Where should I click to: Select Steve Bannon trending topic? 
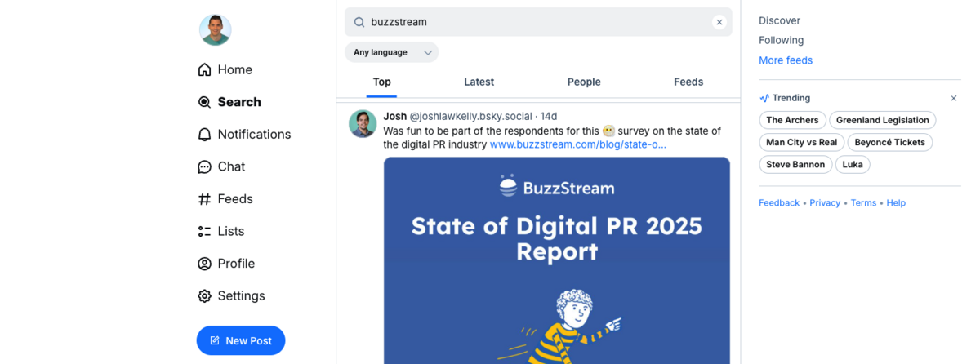pyautogui.click(x=795, y=164)
